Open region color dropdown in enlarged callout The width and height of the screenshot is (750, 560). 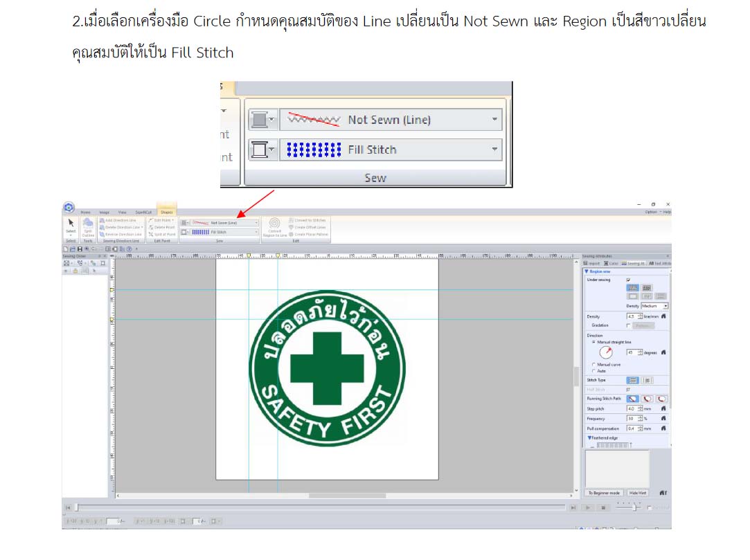[263, 150]
